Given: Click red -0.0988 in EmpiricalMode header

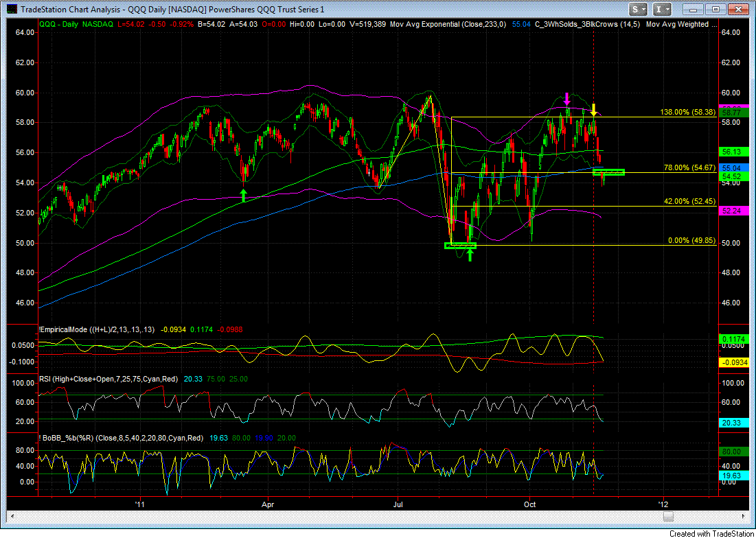Looking at the screenshot, I should (231, 330).
